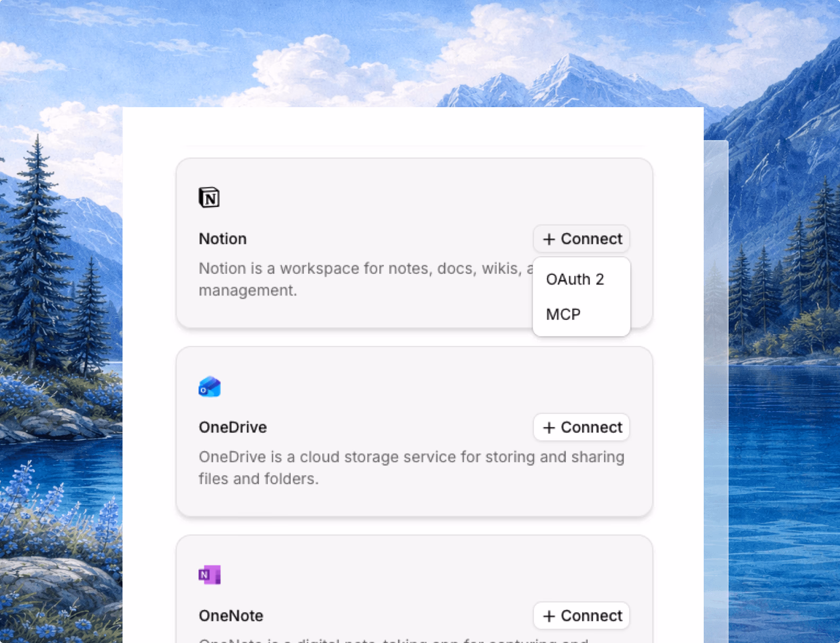Click the Notion title text

tap(223, 239)
